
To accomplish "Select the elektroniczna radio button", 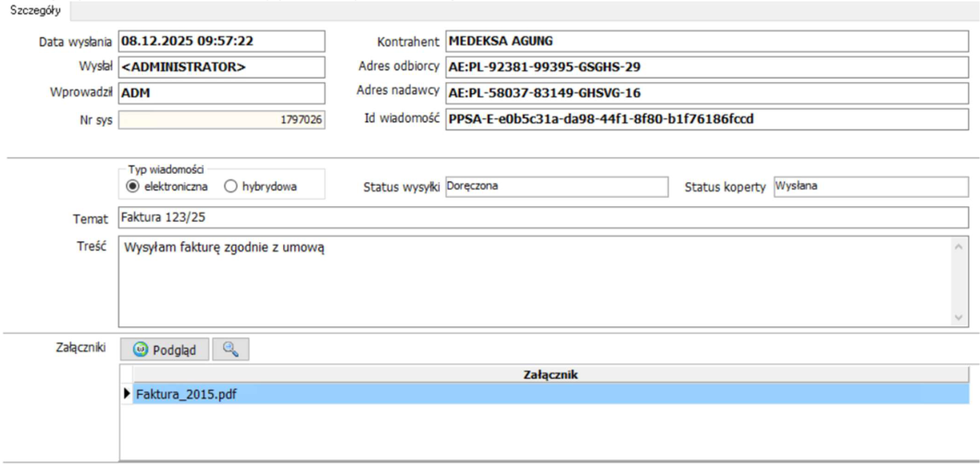I will click(131, 186).
